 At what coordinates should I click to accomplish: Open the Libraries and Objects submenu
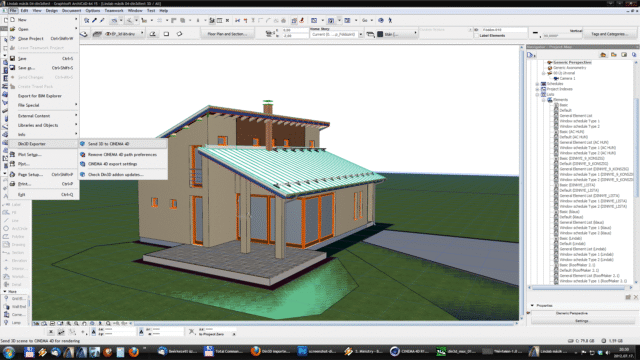click(43, 125)
